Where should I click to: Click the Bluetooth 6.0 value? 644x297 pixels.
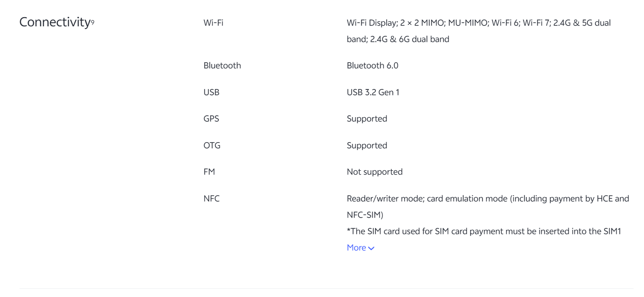point(372,65)
